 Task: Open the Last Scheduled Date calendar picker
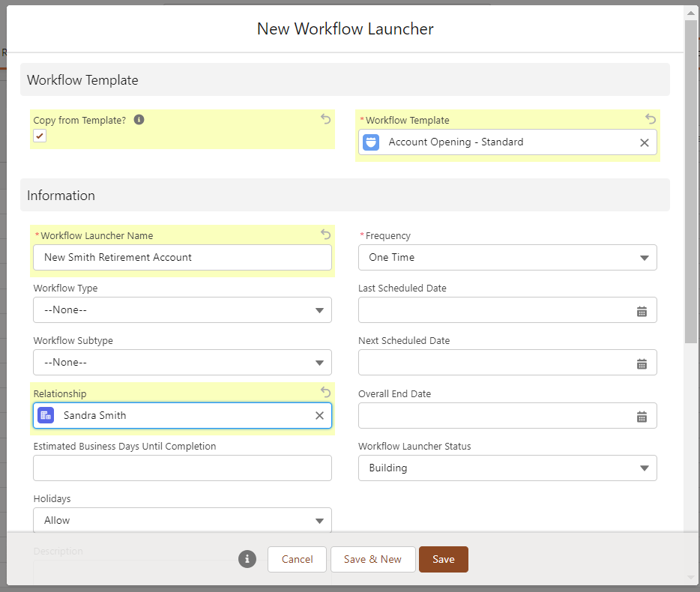[642, 312]
